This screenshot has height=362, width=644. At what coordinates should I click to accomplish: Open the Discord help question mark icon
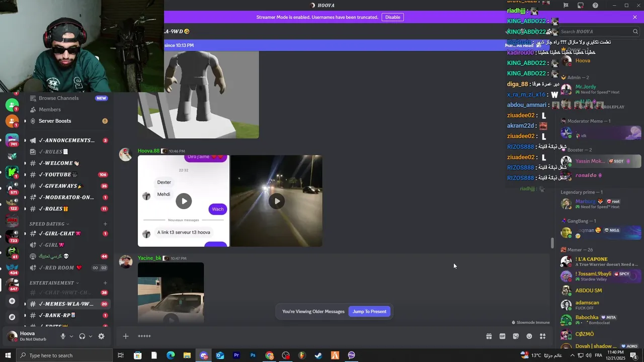coord(595,6)
